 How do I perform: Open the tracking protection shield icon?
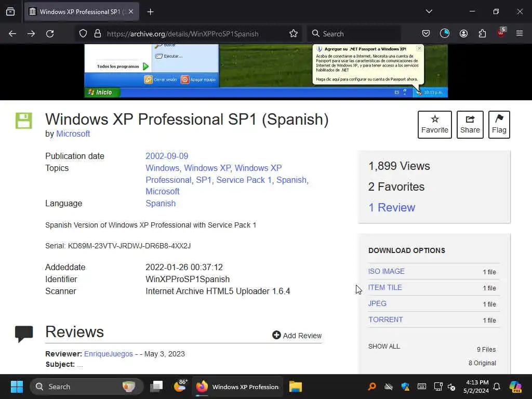83,34
